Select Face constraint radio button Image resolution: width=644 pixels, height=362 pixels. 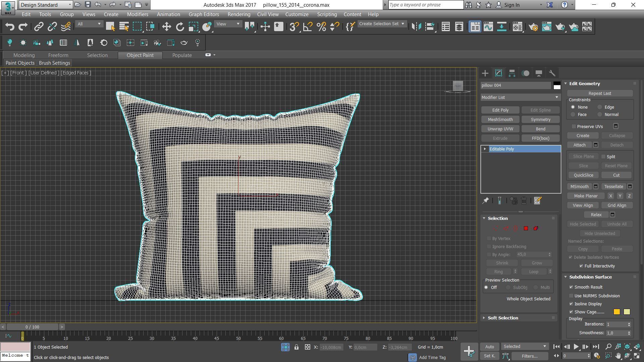pyautogui.click(x=573, y=114)
